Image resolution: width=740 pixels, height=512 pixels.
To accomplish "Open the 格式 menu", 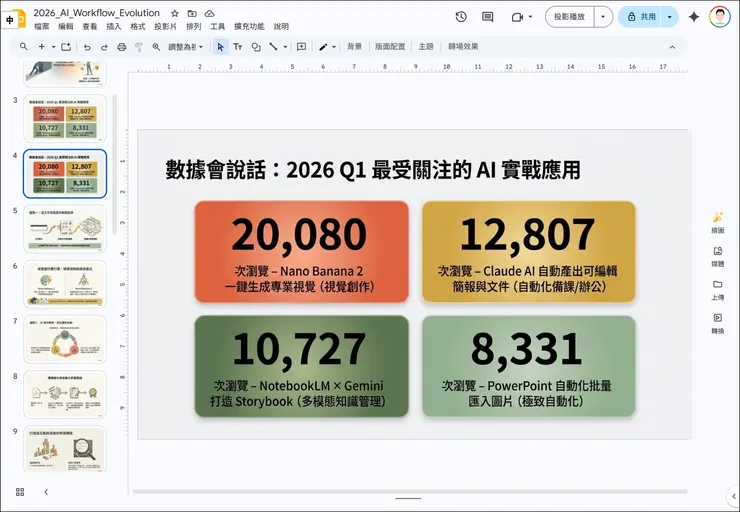I will (138, 26).
